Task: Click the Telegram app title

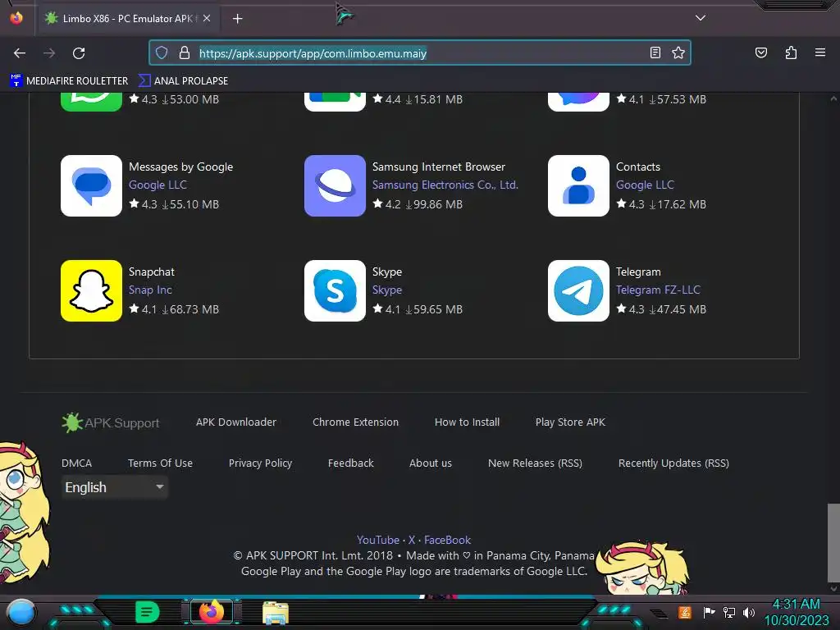Action: tap(638, 272)
